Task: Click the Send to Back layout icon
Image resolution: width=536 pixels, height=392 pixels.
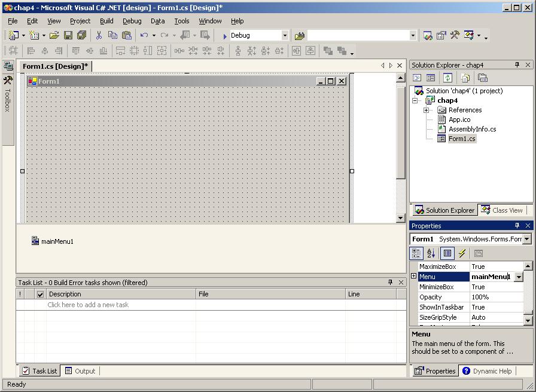Action: 342,51
